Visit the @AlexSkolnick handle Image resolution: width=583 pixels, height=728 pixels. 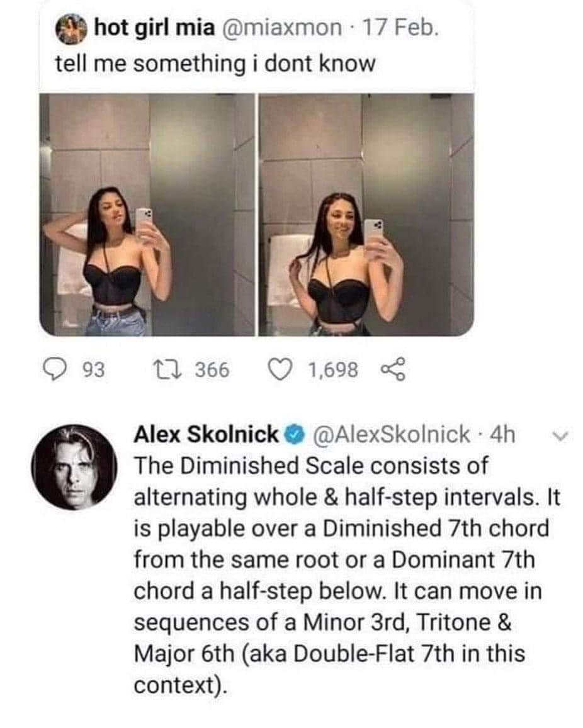[x=392, y=435]
